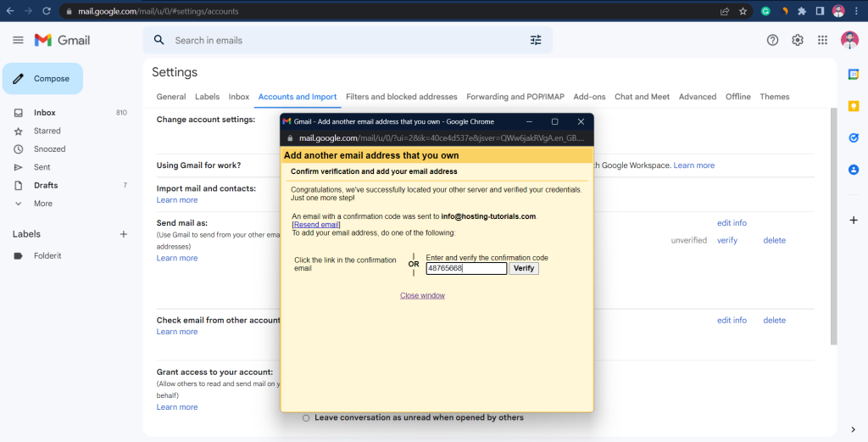Click Resend email link
Image resolution: width=868 pixels, height=442 pixels.
tap(315, 225)
